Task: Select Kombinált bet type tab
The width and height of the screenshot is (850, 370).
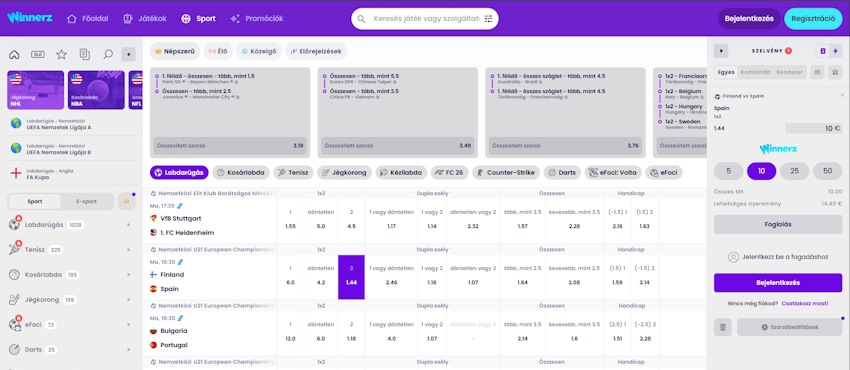Action: (x=756, y=72)
